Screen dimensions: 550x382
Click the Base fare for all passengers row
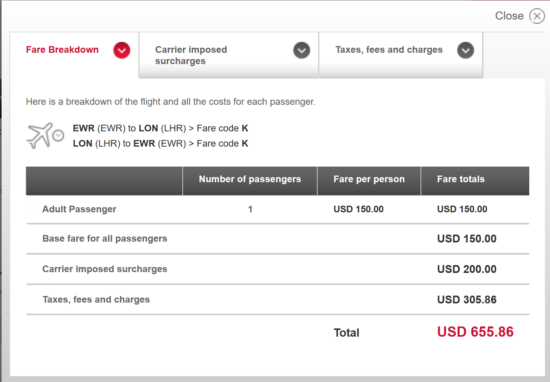point(277,239)
